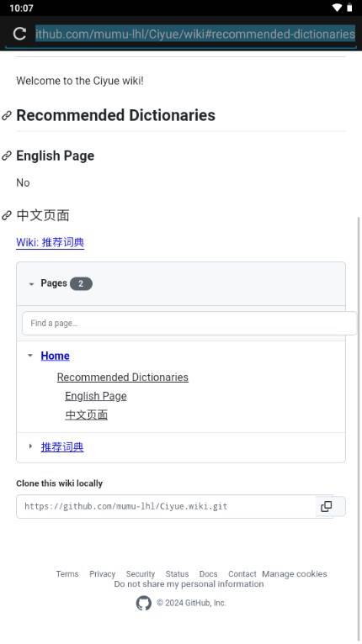Open Status footer link
Viewport: 362px width, 644px height.
(177, 573)
